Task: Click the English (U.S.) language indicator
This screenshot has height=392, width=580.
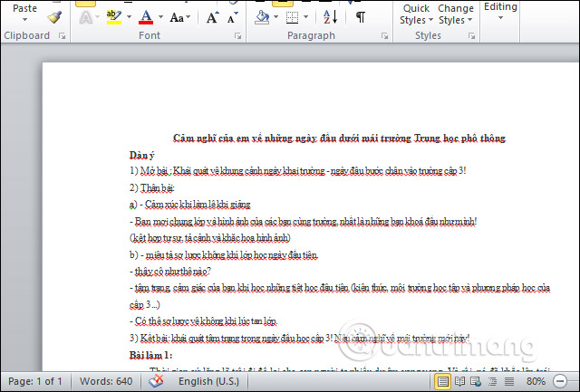Action: coord(208,381)
